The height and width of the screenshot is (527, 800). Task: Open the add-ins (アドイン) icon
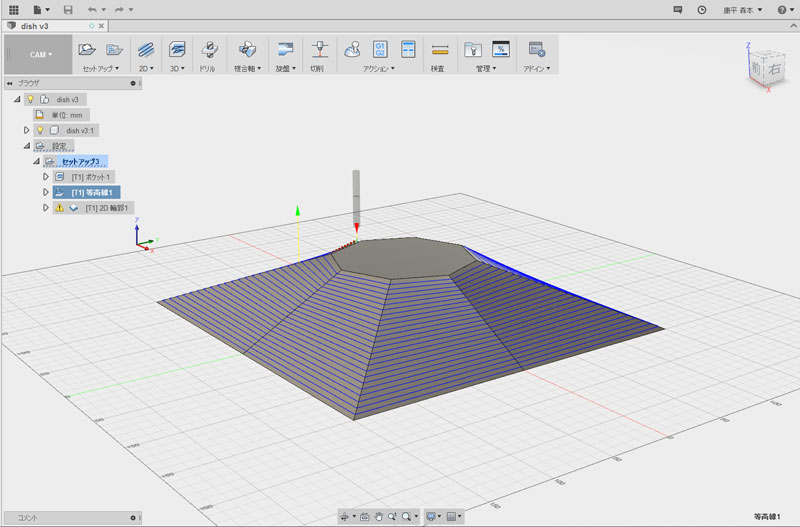pos(537,49)
